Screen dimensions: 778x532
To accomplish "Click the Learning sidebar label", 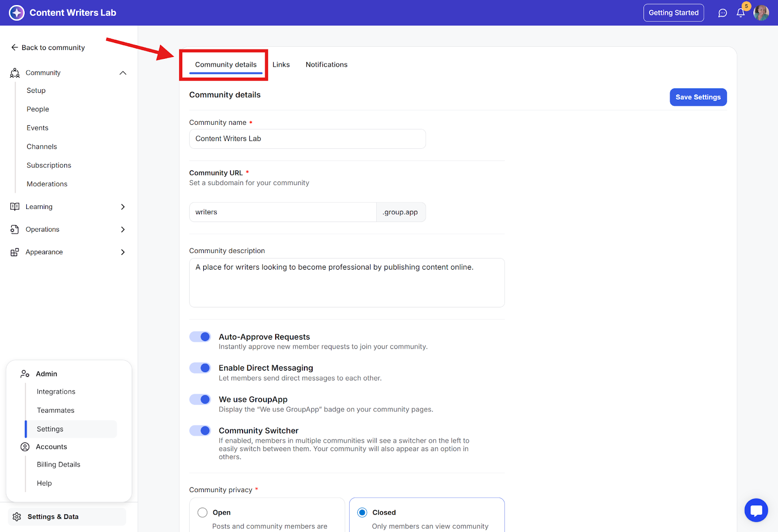I will pyautogui.click(x=39, y=207).
